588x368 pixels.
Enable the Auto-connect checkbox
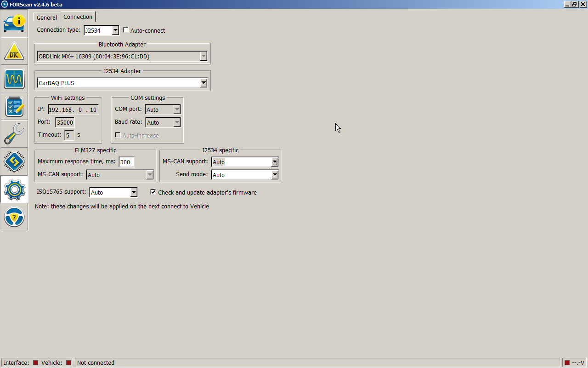126,31
